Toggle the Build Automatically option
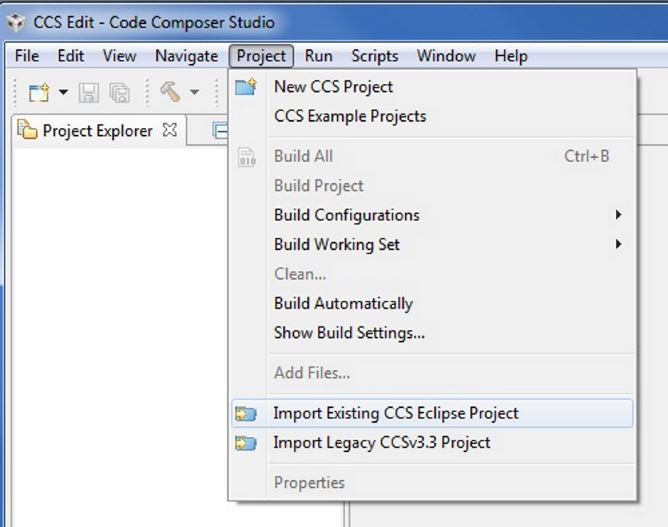The width and height of the screenshot is (668, 527). 343,303
